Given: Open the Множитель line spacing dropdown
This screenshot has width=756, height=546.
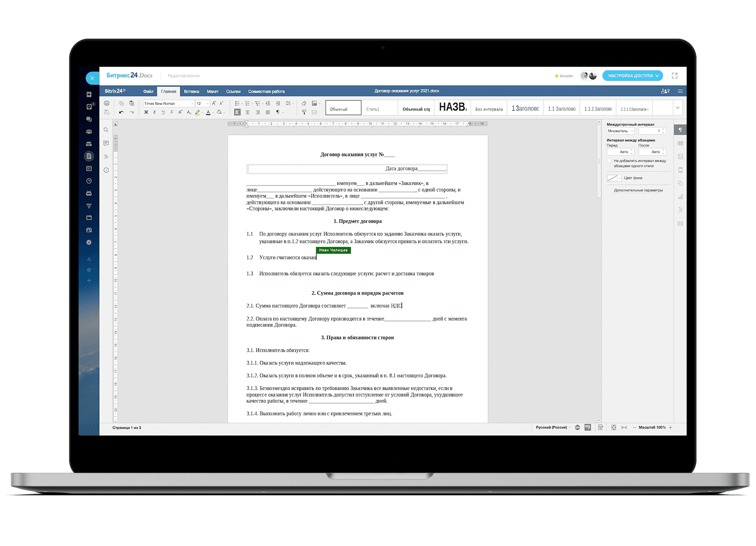Looking at the screenshot, I should tap(620, 131).
